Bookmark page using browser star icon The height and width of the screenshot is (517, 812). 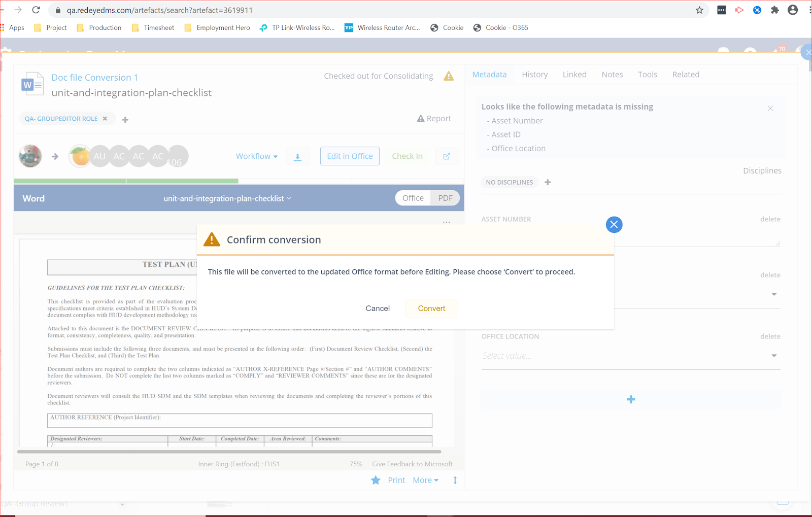(699, 10)
